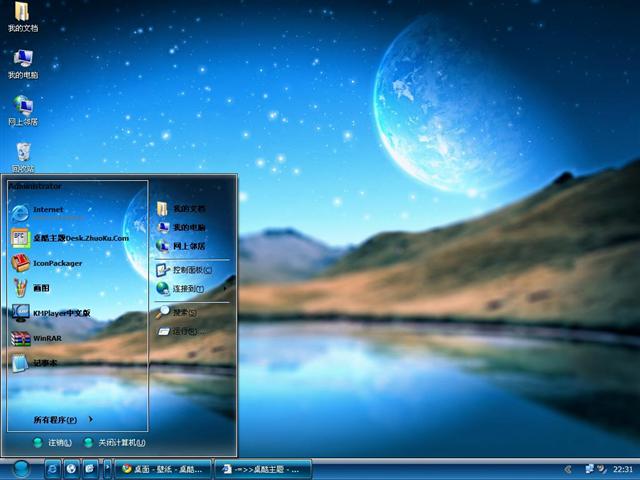
Task: Click the 关闭计算机(U) shut down button
Action: tap(114, 442)
